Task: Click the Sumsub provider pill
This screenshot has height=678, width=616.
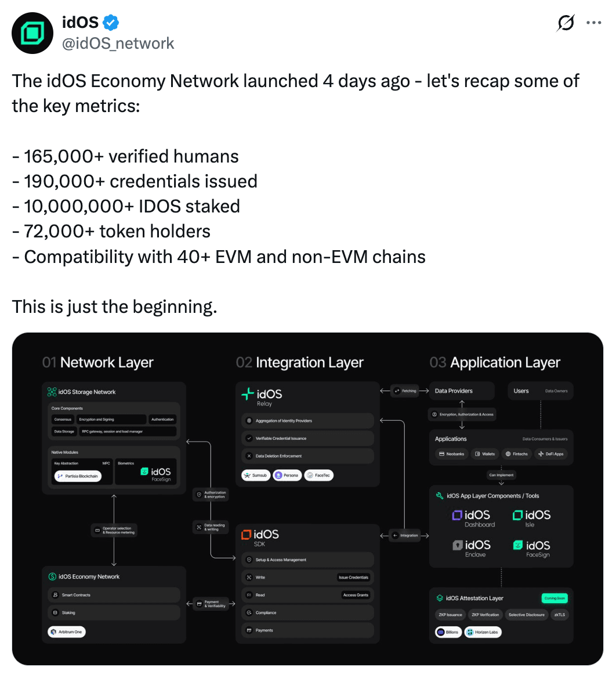Action: (256, 475)
